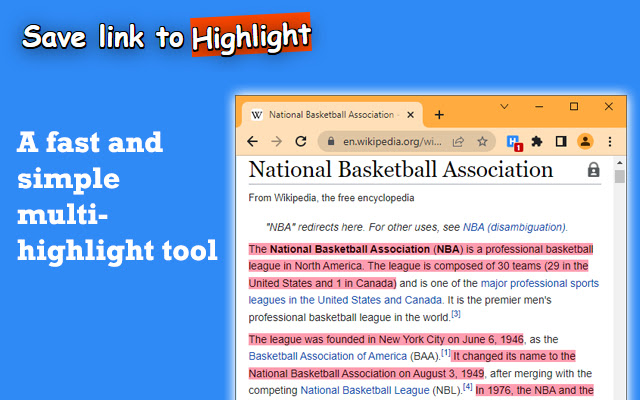Click the browser forward arrow

(277, 142)
